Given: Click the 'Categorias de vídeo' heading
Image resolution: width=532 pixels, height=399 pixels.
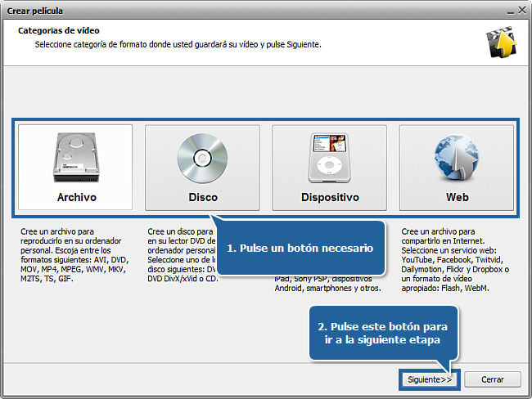Looking at the screenshot, I should 59,30.
